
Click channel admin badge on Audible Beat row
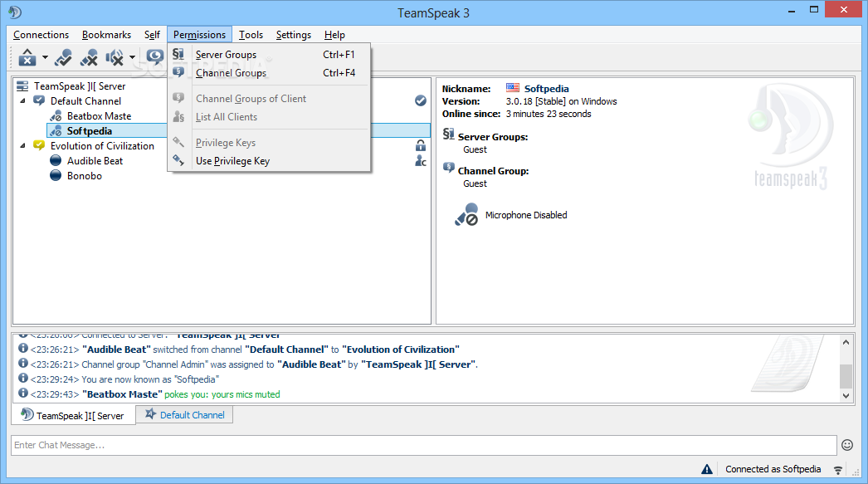(421, 160)
